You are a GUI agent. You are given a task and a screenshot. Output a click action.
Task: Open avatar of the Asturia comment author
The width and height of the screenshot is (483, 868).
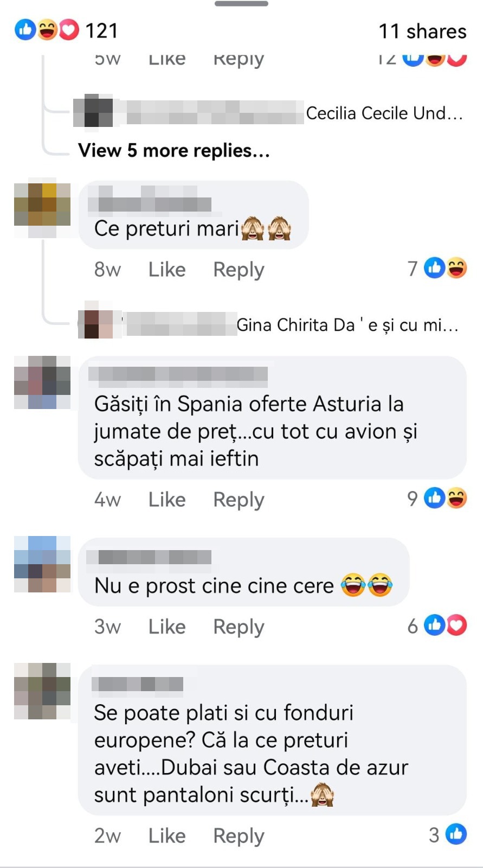click(42, 383)
